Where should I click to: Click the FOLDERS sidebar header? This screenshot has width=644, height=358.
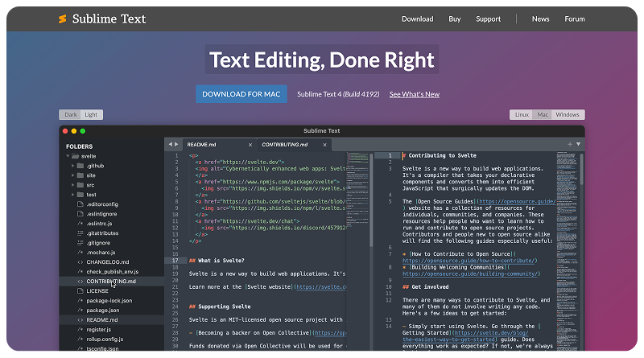79,146
